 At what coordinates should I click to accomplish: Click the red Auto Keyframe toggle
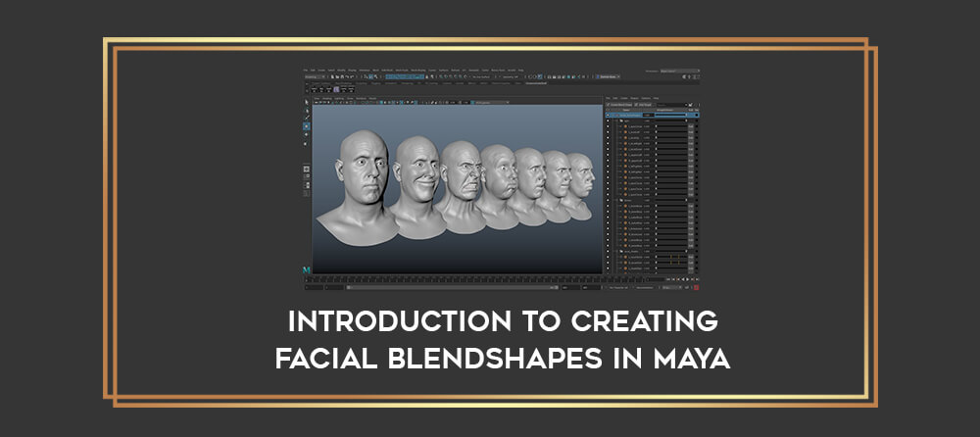point(696,288)
